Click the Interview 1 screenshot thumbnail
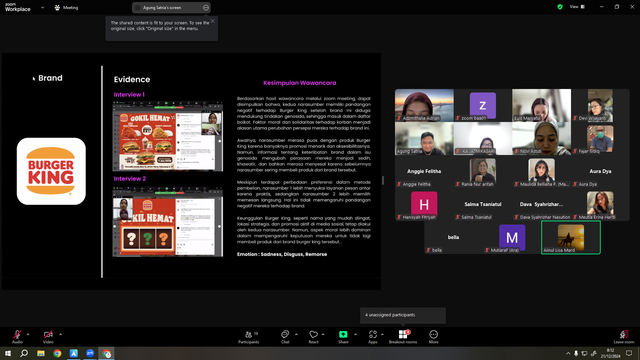The height and width of the screenshot is (360, 640). 168,136
